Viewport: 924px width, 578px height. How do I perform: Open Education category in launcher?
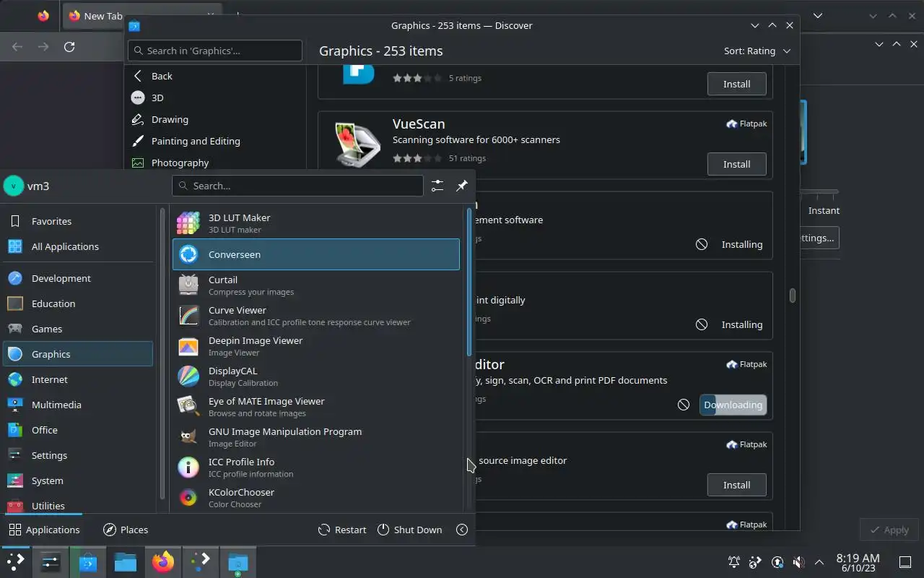tap(78, 303)
